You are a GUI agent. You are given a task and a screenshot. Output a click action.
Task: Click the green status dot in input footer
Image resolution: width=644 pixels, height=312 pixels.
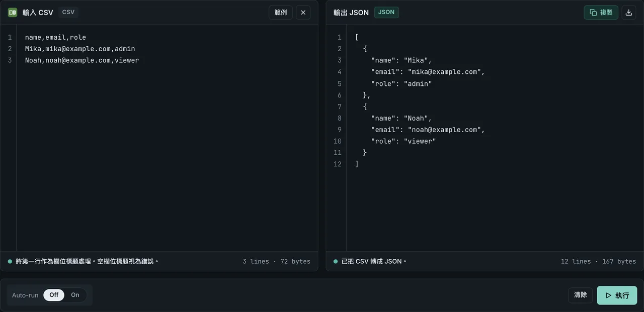(10, 261)
